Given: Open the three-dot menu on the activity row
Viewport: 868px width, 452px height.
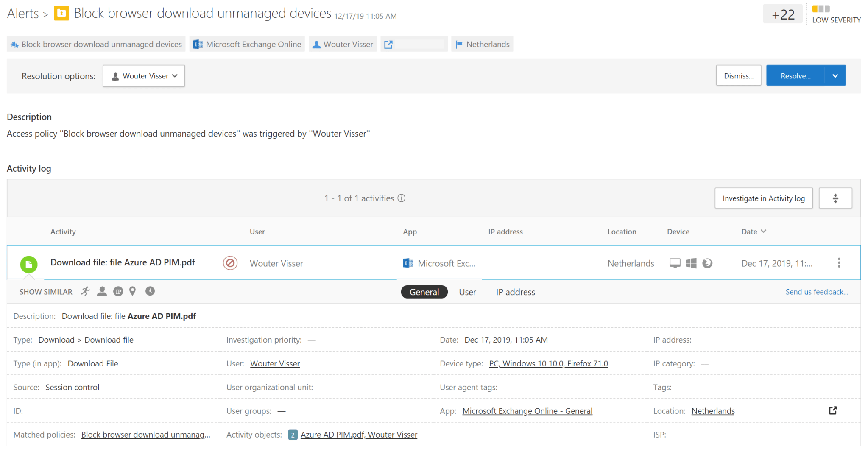Looking at the screenshot, I should pos(839,262).
